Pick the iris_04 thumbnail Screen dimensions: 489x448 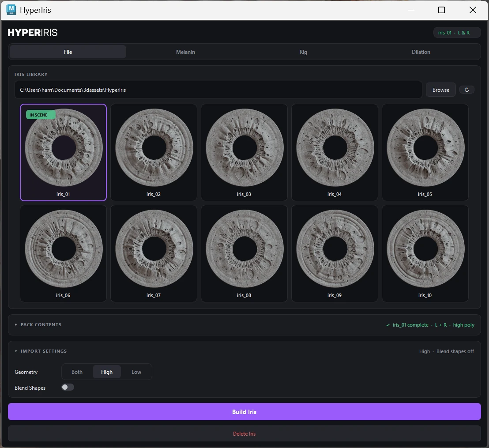335,152
